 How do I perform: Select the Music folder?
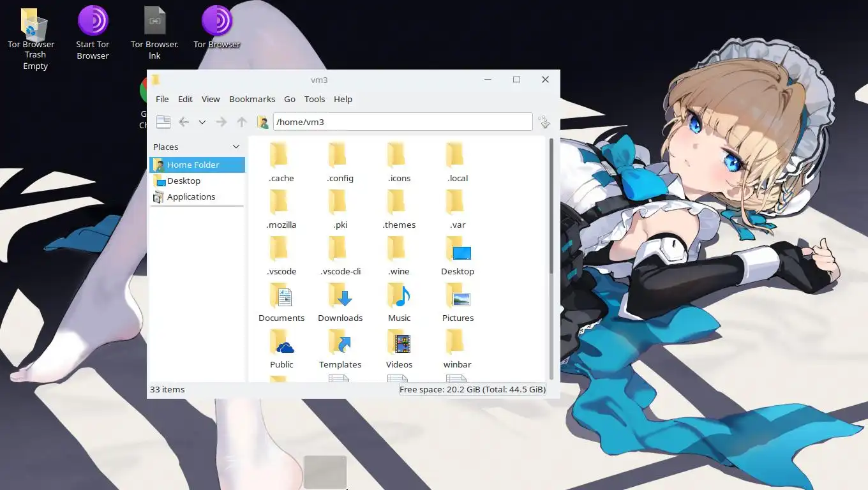(x=399, y=302)
